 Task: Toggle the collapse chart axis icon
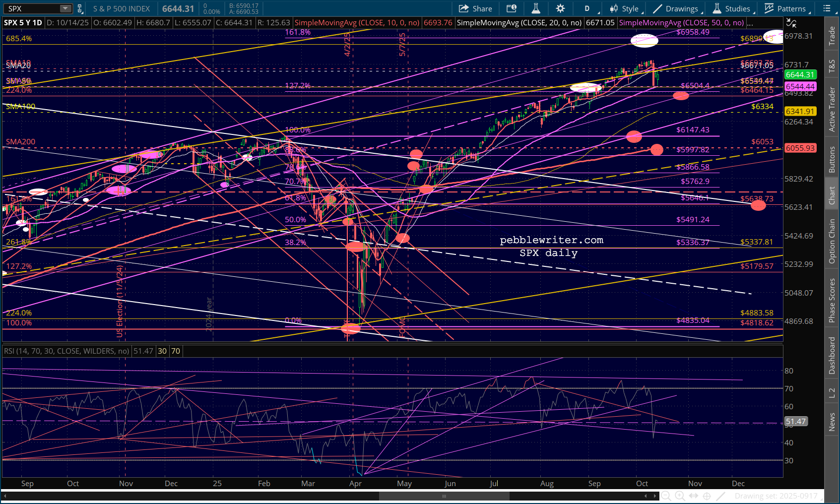[x=791, y=23]
